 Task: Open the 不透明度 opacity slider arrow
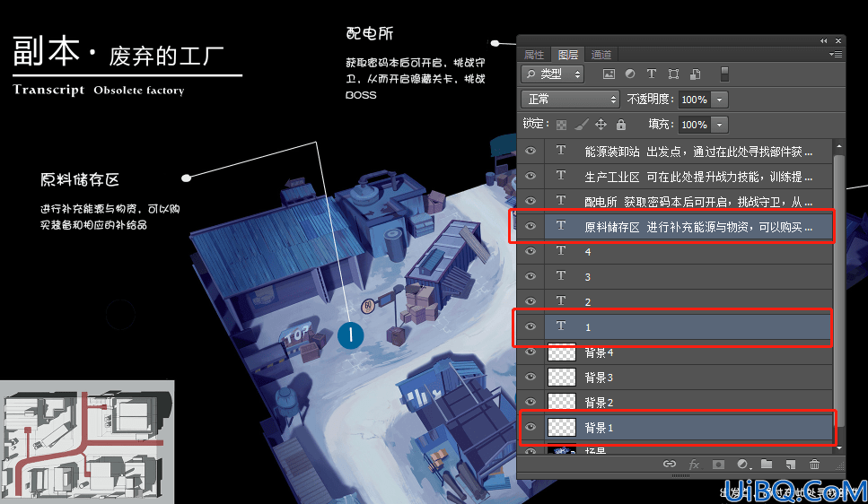point(719,100)
